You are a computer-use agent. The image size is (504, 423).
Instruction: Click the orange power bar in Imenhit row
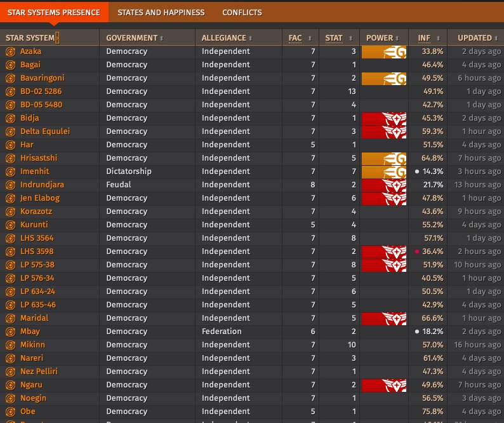[384, 171]
